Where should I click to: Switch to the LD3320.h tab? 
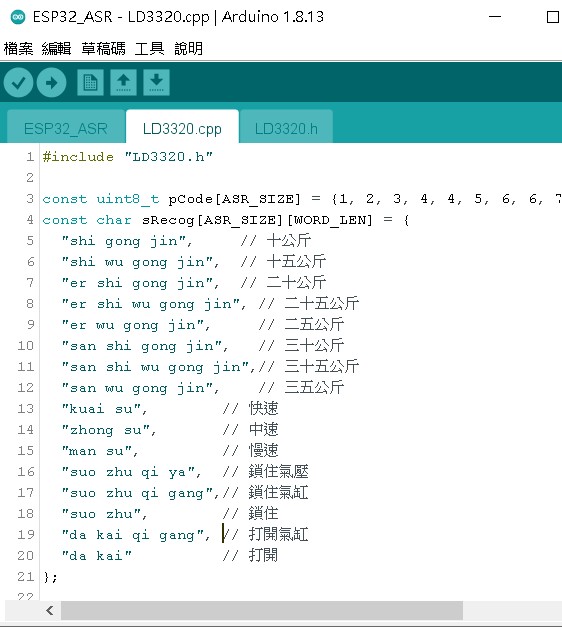click(x=286, y=128)
